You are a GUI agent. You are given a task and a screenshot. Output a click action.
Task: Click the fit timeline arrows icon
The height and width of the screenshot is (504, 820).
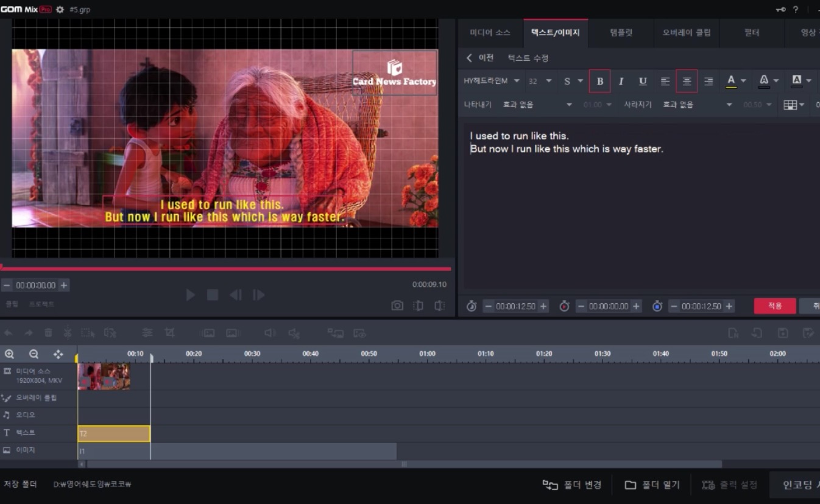[58, 354]
